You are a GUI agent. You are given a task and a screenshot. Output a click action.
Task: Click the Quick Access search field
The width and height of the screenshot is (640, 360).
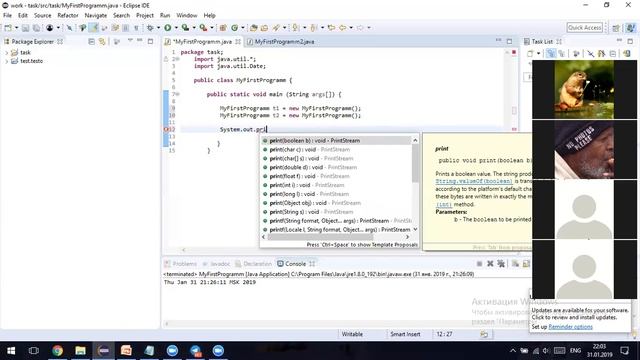click(584, 28)
